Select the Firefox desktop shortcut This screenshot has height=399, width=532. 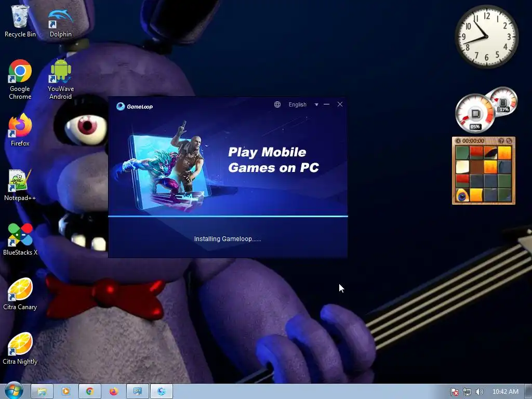point(20,130)
